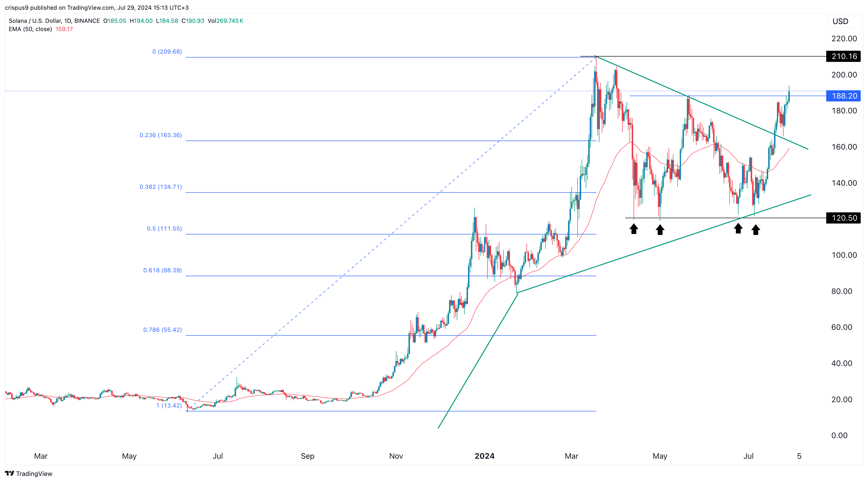Click the 0.5 (111.55) Fibonacci label
Viewport: 868px width, 482px height.
(x=164, y=228)
